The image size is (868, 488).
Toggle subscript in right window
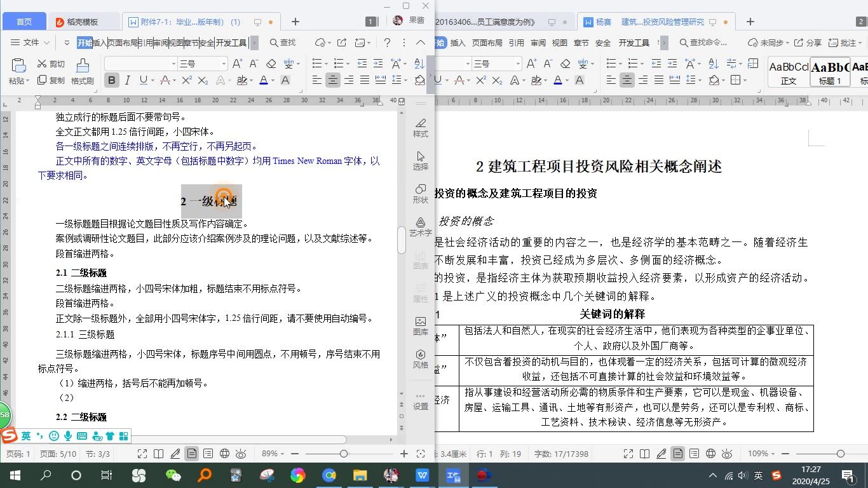coord(497,80)
